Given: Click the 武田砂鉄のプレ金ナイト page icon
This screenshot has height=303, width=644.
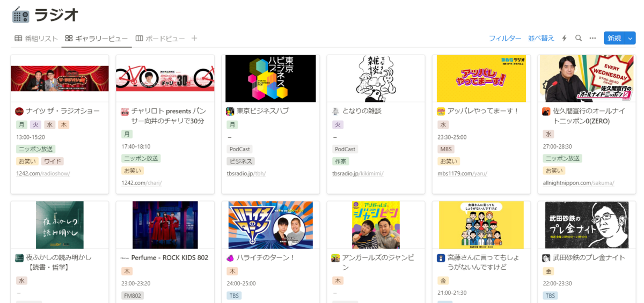Looking at the screenshot, I should point(546,257).
